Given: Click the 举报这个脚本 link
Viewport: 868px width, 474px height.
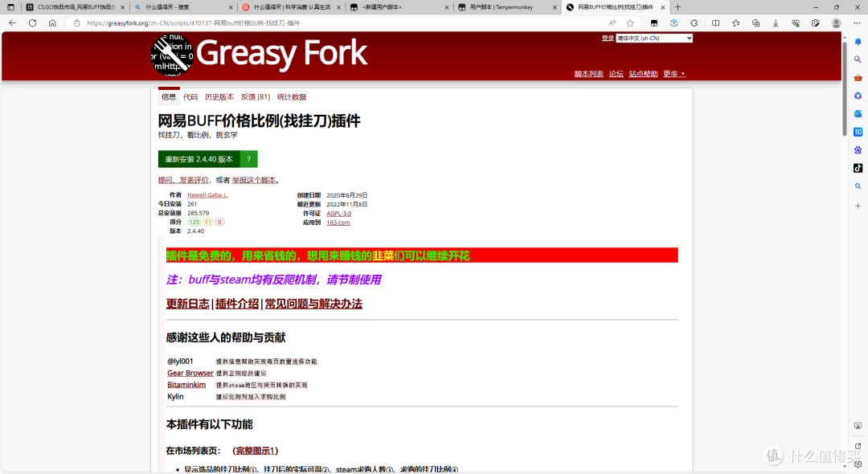Looking at the screenshot, I should (253, 180).
